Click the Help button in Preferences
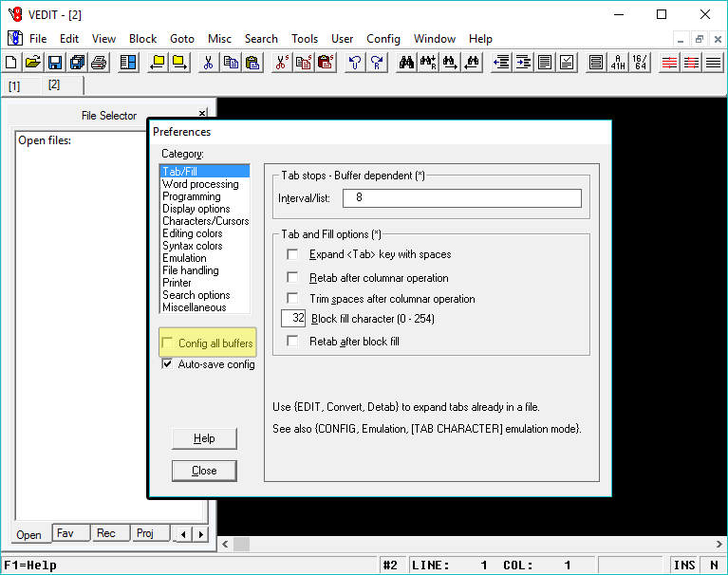Image resolution: width=728 pixels, height=575 pixels. click(204, 438)
